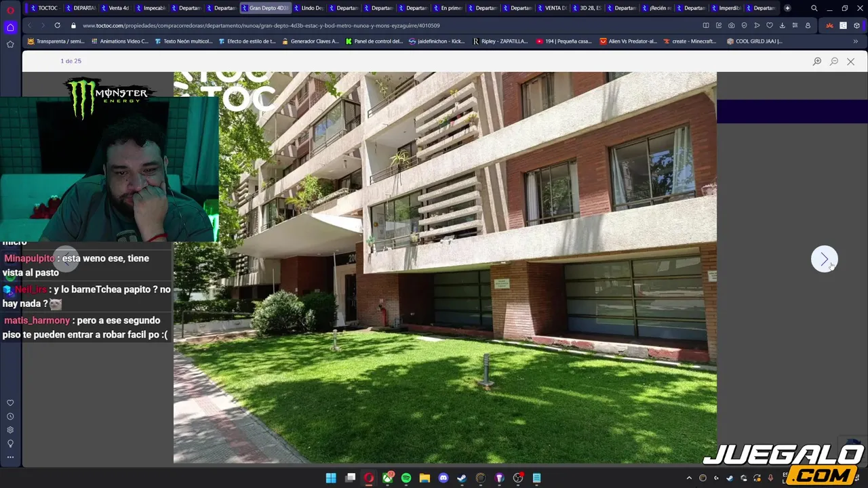Open the COOL GIRLD JAAJ bookmark
The image size is (868, 488).
(754, 41)
